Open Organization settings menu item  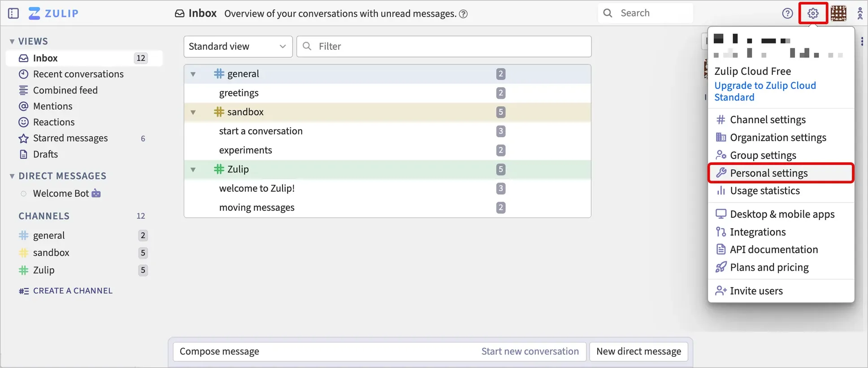click(x=778, y=138)
